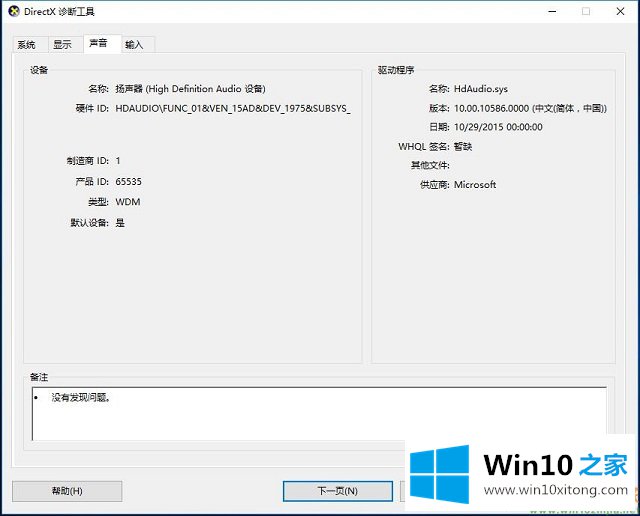Click the device name 扬声器 (High Definition Audio 设备)
The image size is (640, 516).
click(x=191, y=89)
